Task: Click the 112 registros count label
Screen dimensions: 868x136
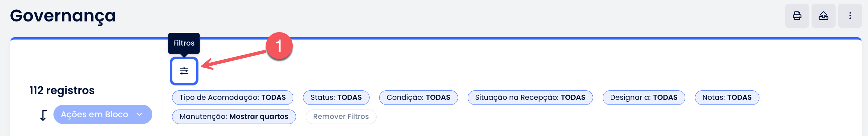Action: click(x=62, y=90)
